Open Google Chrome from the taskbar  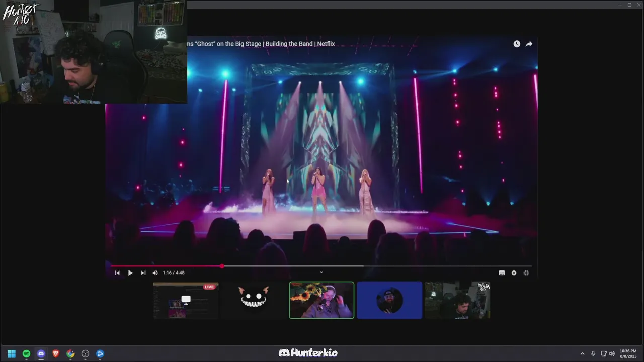[70, 353]
